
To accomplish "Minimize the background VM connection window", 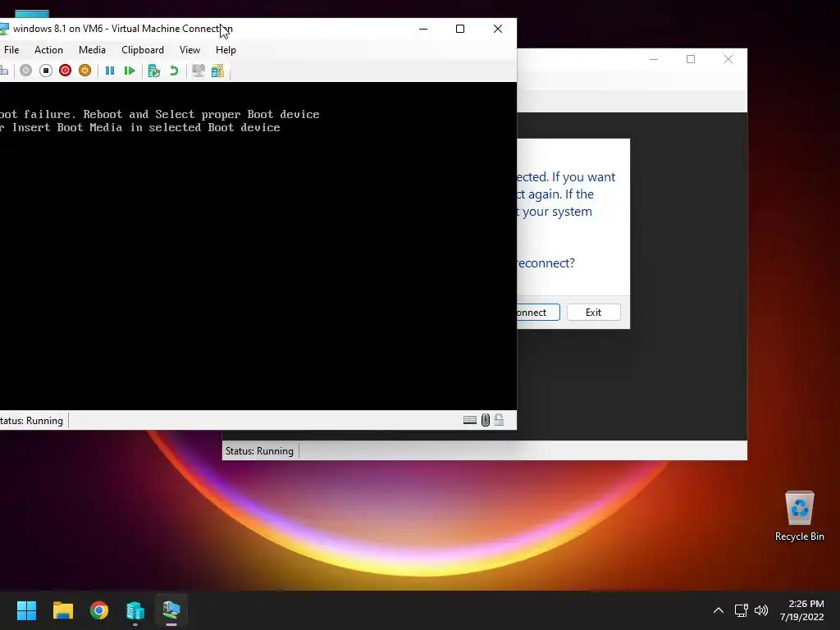I will pyautogui.click(x=654, y=59).
